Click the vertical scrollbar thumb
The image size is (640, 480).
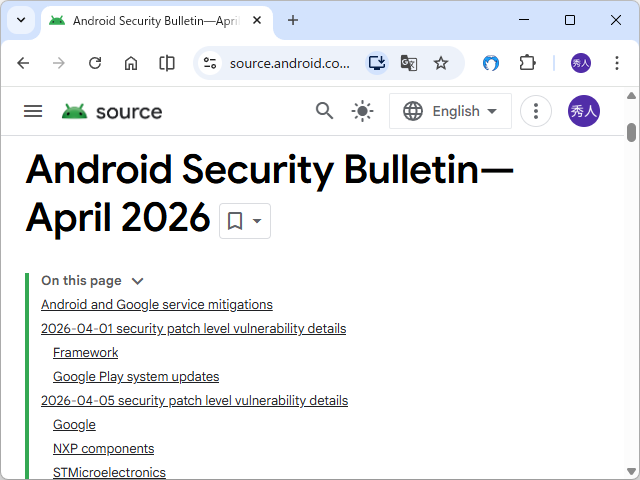click(x=631, y=132)
